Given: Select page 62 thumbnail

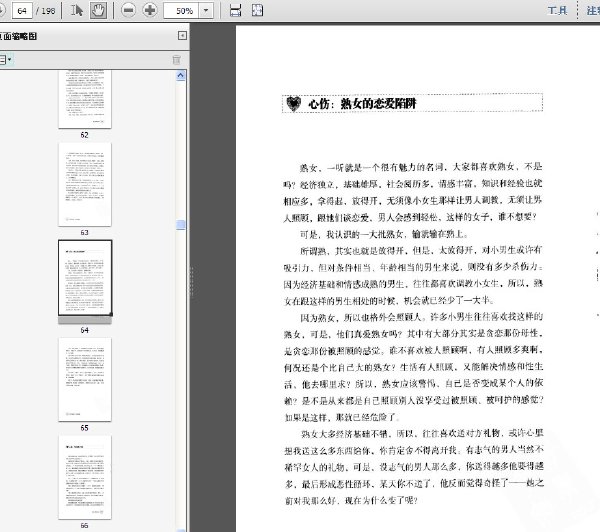Looking at the screenshot, I should tap(85, 99).
